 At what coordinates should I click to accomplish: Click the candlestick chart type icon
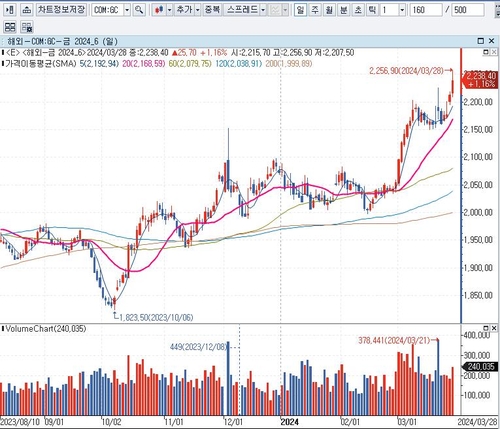coord(159,10)
